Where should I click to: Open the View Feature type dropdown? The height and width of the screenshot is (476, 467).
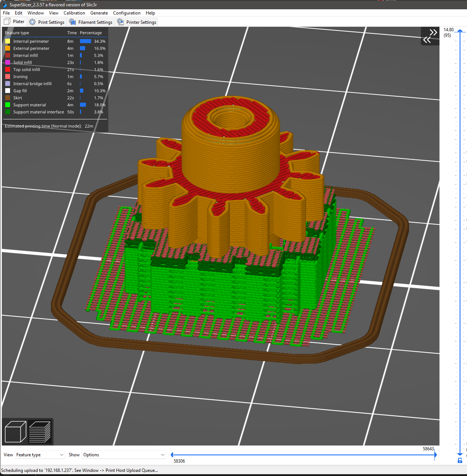(x=40, y=454)
